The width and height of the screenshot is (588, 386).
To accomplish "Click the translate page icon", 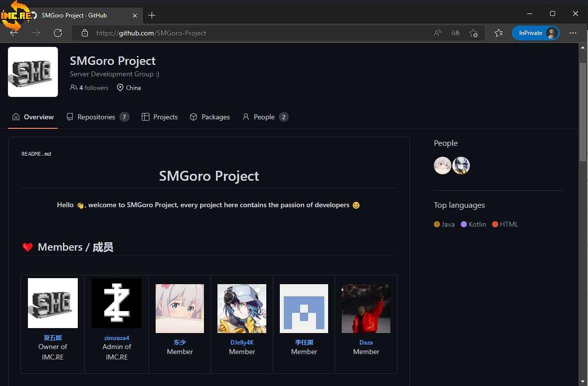I will (x=455, y=33).
